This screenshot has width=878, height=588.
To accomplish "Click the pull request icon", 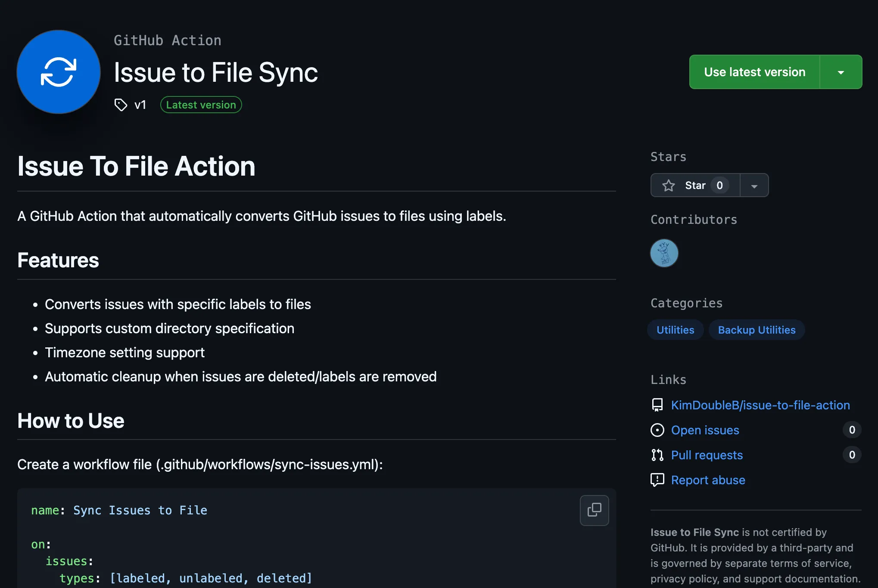I will [657, 455].
